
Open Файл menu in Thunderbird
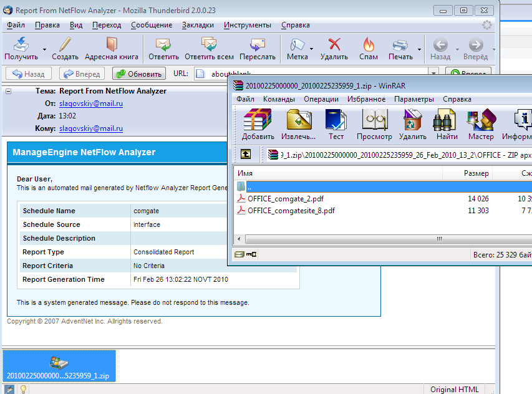pos(16,25)
